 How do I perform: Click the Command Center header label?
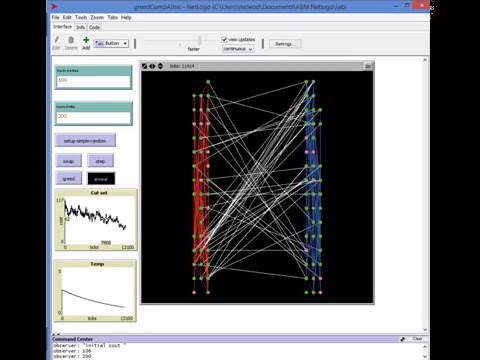pyautogui.click(x=72, y=339)
